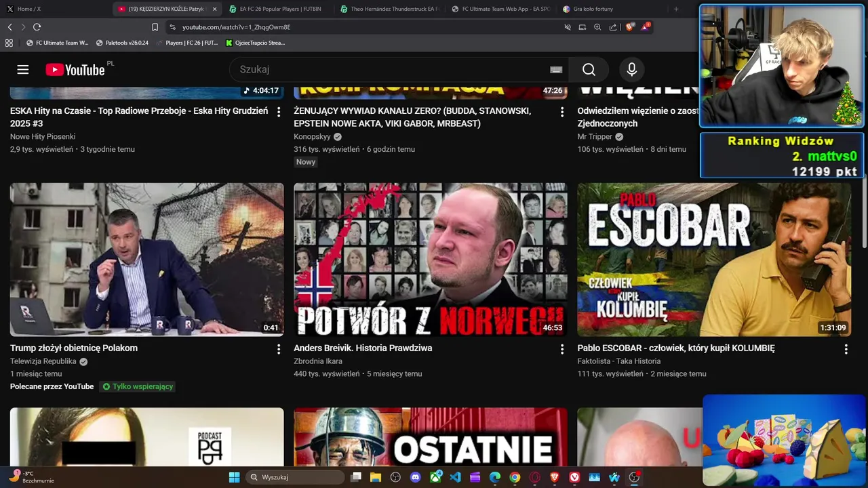Open the weather widget showing -3°C
The height and width of the screenshot is (488, 868).
pos(31,477)
